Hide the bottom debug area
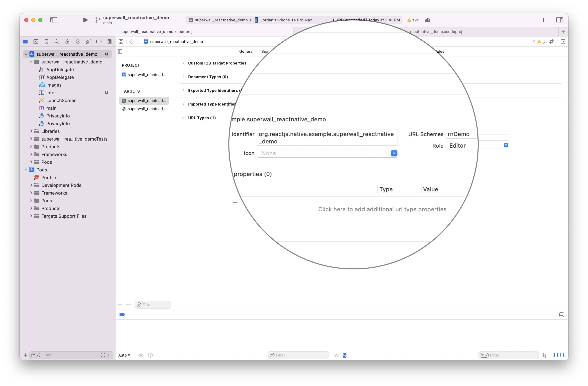 561,315
